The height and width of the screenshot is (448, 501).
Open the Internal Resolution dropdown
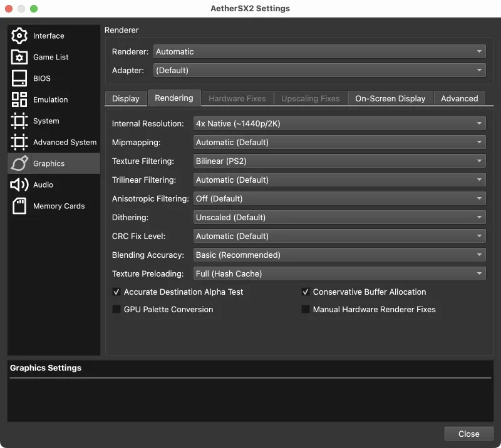click(x=339, y=123)
